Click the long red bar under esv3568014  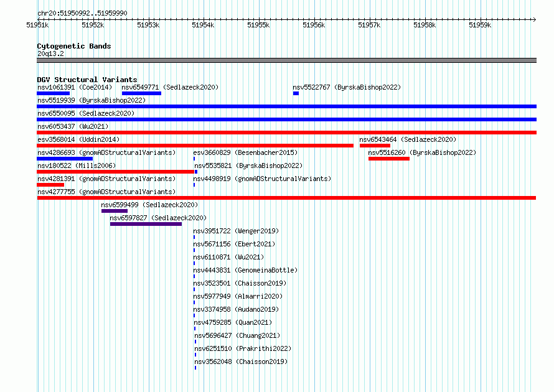195,146
